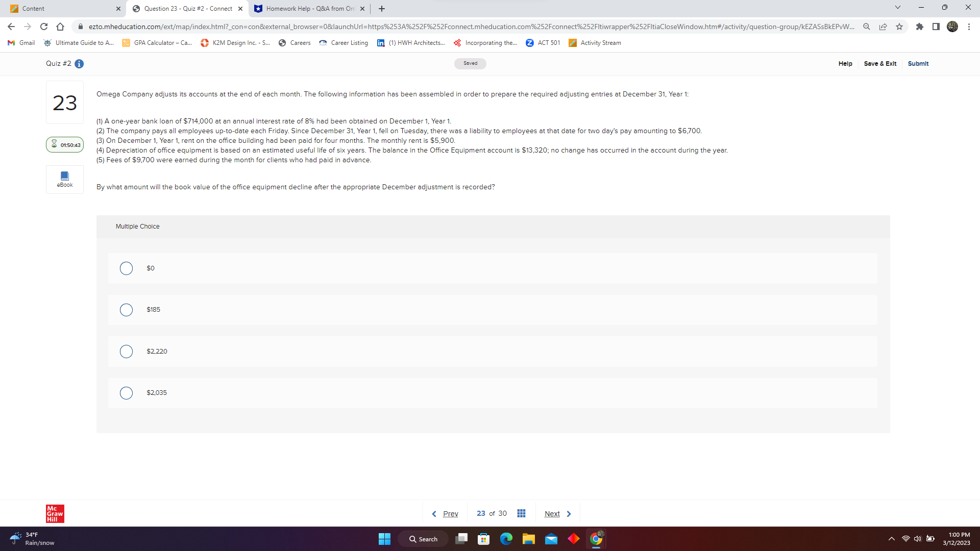
Task: Click Save & Exit
Action: pos(880,64)
